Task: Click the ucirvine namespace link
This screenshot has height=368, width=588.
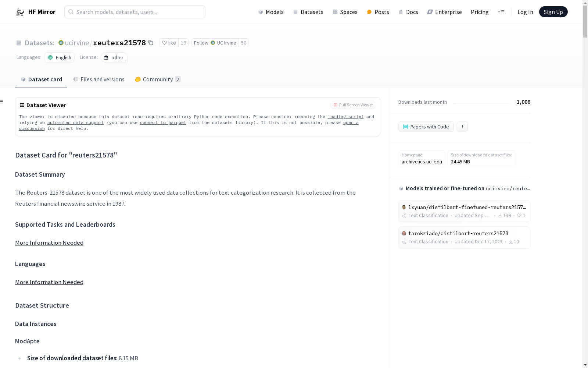Action: 77,43
